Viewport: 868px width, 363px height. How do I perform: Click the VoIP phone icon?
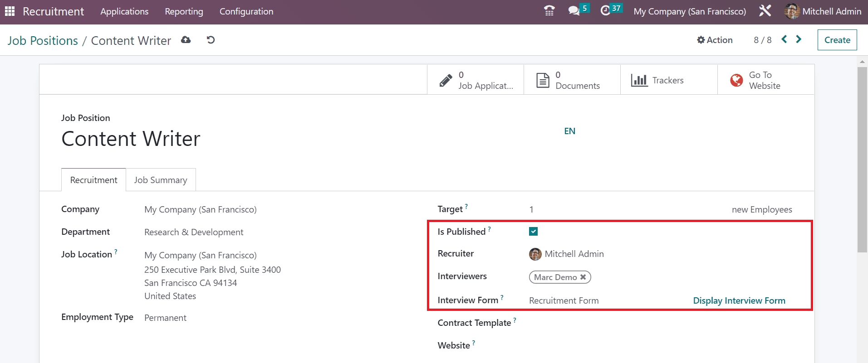[549, 11]
